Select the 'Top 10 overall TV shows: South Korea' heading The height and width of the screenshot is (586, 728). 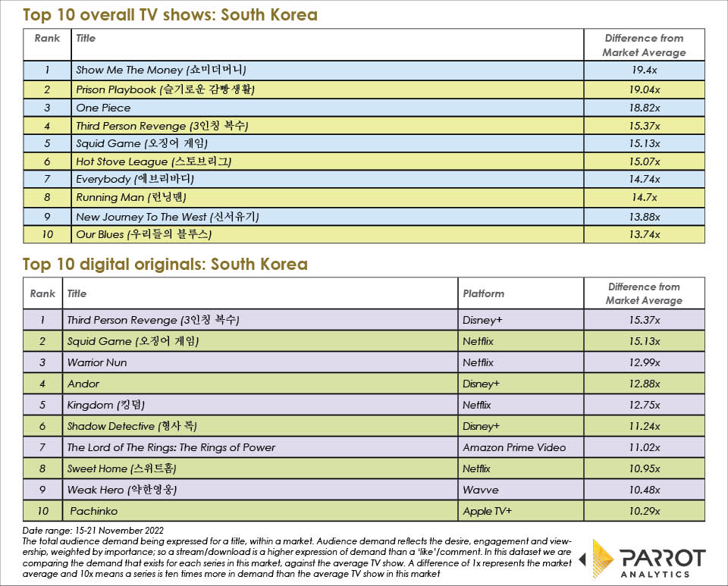pos(171,15)
